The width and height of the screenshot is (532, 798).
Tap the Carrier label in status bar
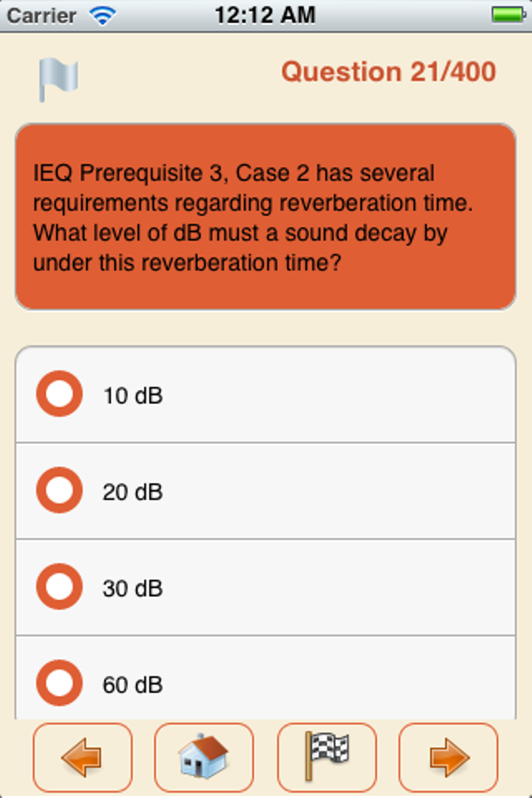coord(42,15)
